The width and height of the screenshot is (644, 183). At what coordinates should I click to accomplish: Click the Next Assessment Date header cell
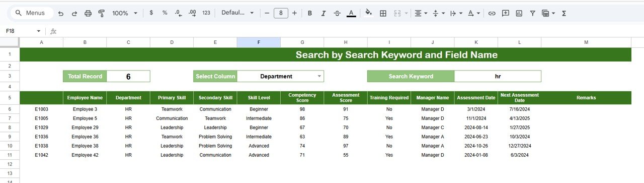[520, 98]
